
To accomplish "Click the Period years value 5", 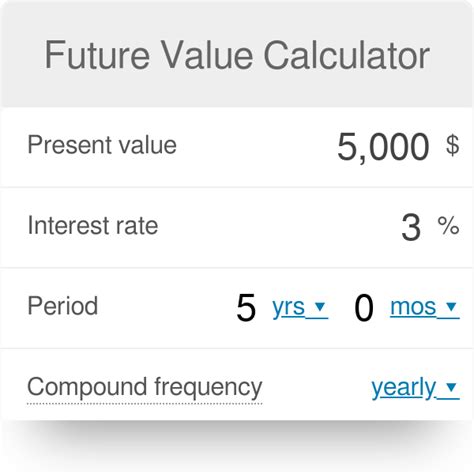I will click(246, 308).
